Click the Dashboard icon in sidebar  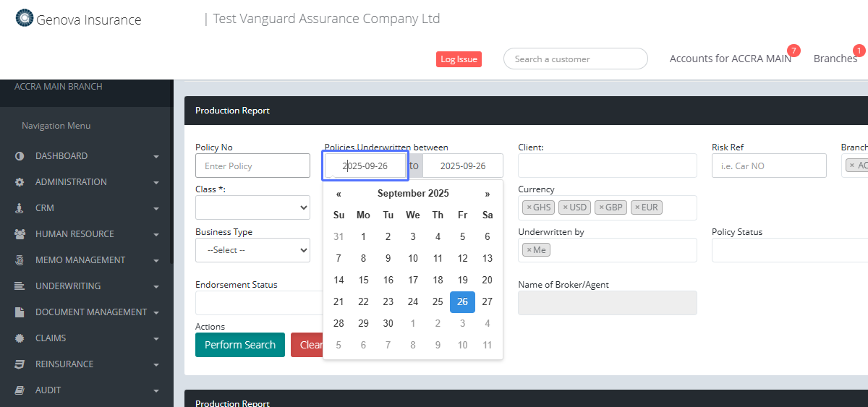[20, 156]
